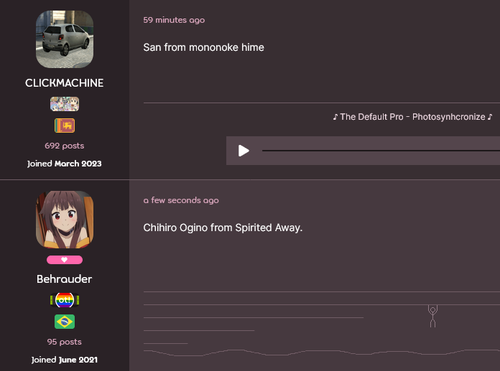Click Behrauder's pink heart badge
The width and height of the screenshot is (500, 371).
65,260
